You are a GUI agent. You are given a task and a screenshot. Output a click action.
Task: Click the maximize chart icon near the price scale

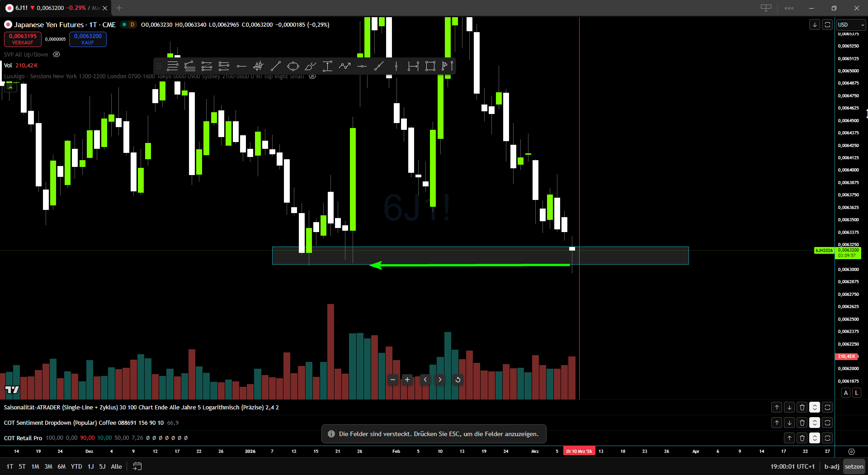(x=827, y=24)
